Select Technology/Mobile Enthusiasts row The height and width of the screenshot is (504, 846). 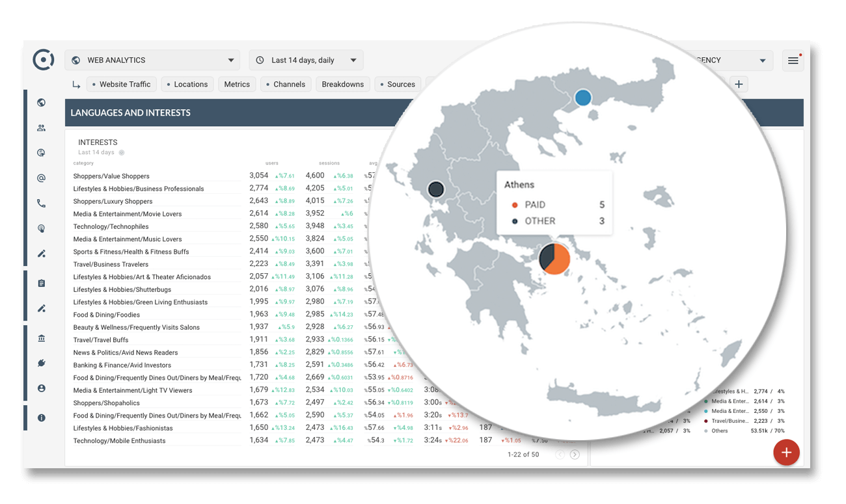coord(119,441)
